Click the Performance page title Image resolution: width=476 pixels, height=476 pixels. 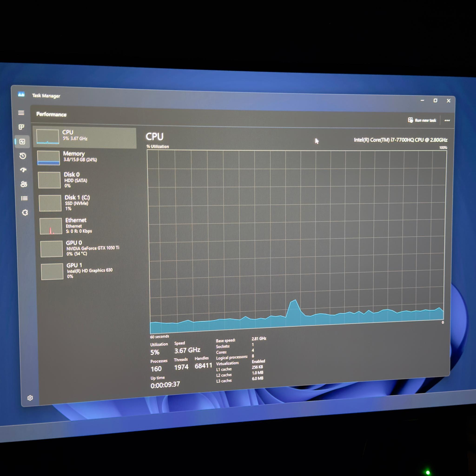(51, 114)
